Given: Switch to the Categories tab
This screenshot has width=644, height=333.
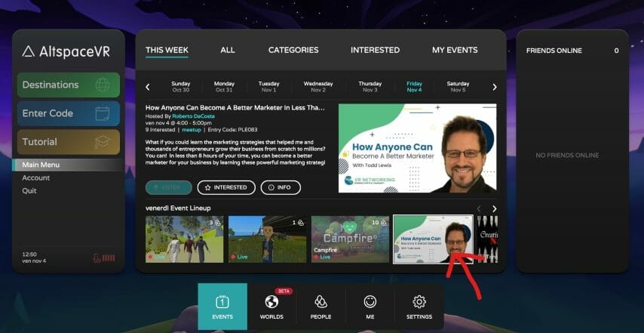Looking at the screenshot, I should [293, 50].
